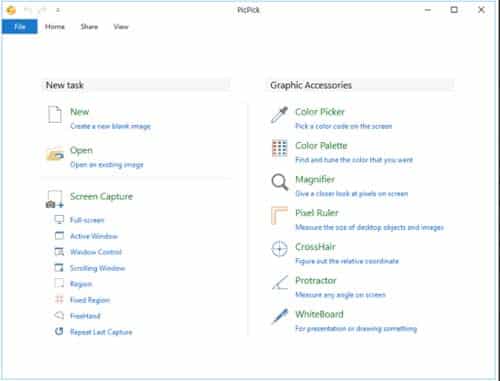Click the color grid icon for Color Palette
This screenshot has width=500, height=381.
[279, 148]
